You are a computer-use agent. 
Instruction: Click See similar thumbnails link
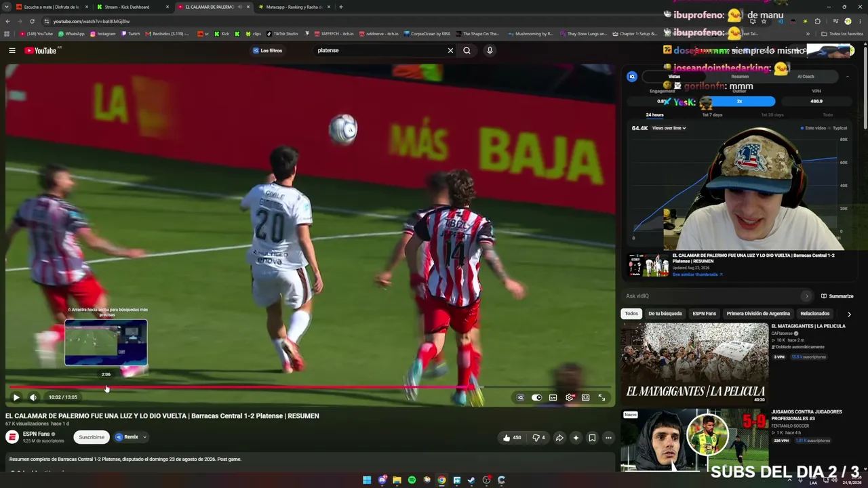pyautogui.click(x=697, y=274)
